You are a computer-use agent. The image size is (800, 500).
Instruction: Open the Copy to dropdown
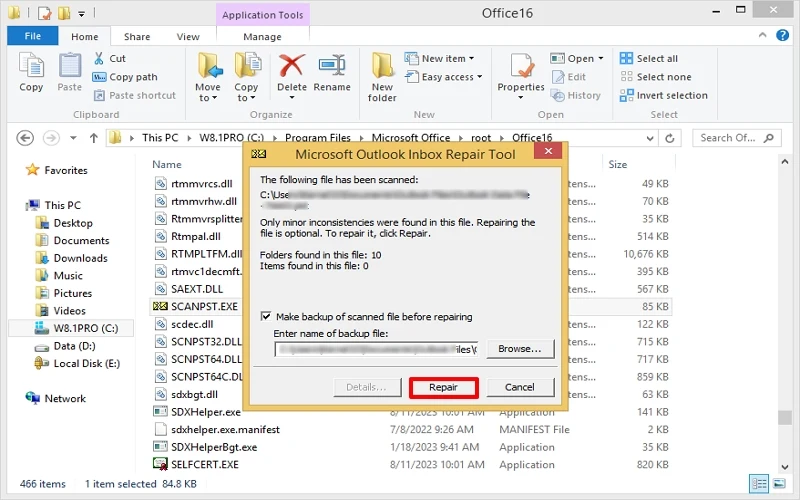(246, 98)
